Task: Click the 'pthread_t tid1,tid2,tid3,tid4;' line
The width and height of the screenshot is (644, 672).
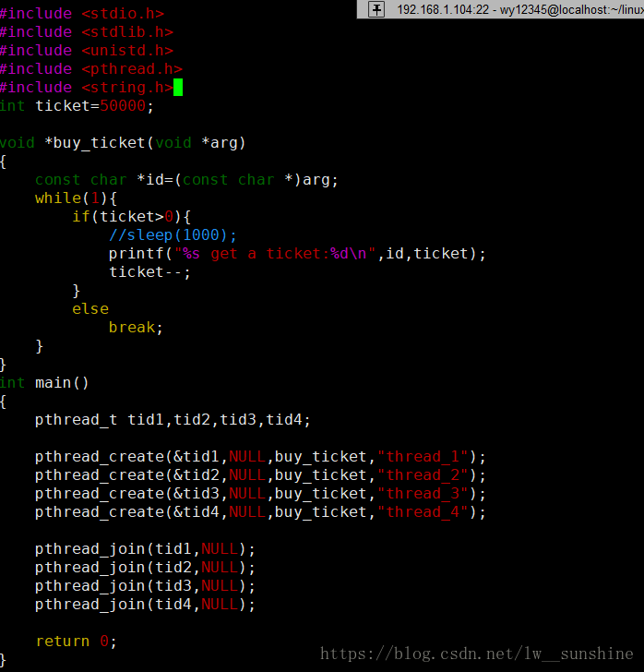Action: [173, 419]
